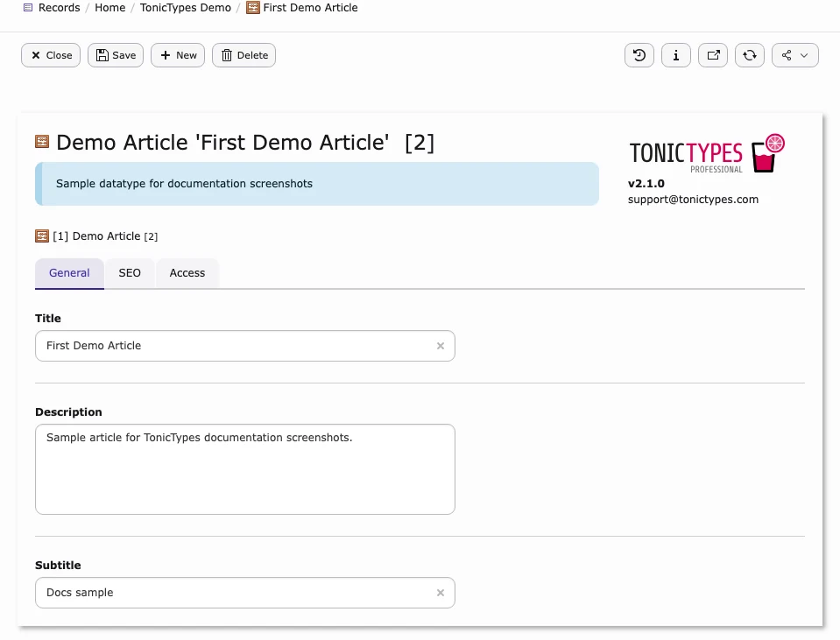The height and width of the screenshot is (640, 840).
Task: Switch to the SEO tab
Action: (130, 273)
